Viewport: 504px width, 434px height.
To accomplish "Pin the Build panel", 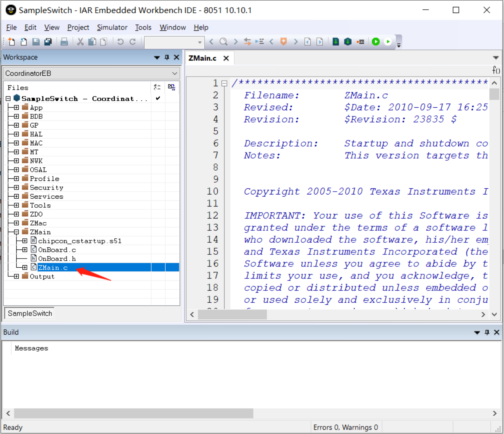I will 487,332.
